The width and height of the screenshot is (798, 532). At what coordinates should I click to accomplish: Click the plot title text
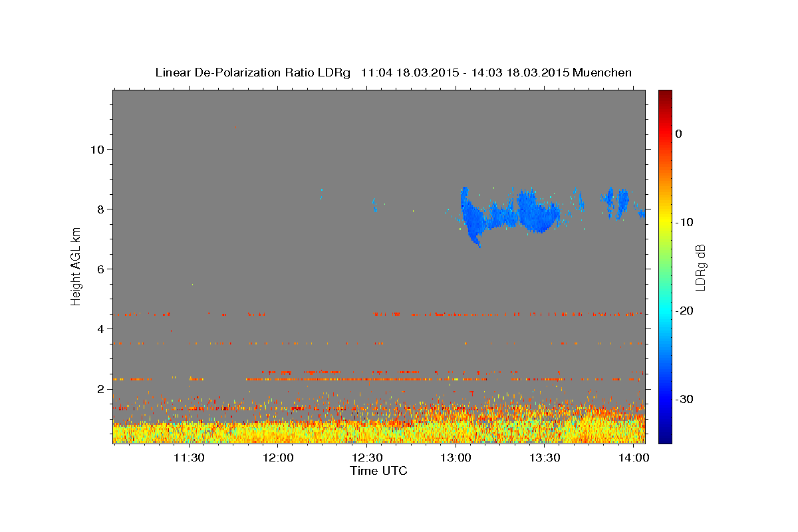coord(393,72)
